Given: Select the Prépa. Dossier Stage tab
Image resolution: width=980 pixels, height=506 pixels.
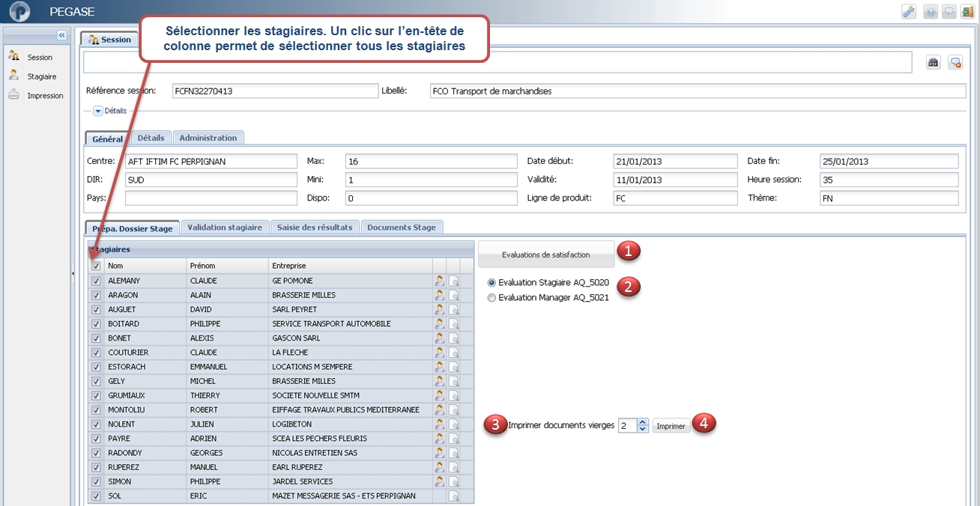Looking at the screenshot, I should (132, 228).
